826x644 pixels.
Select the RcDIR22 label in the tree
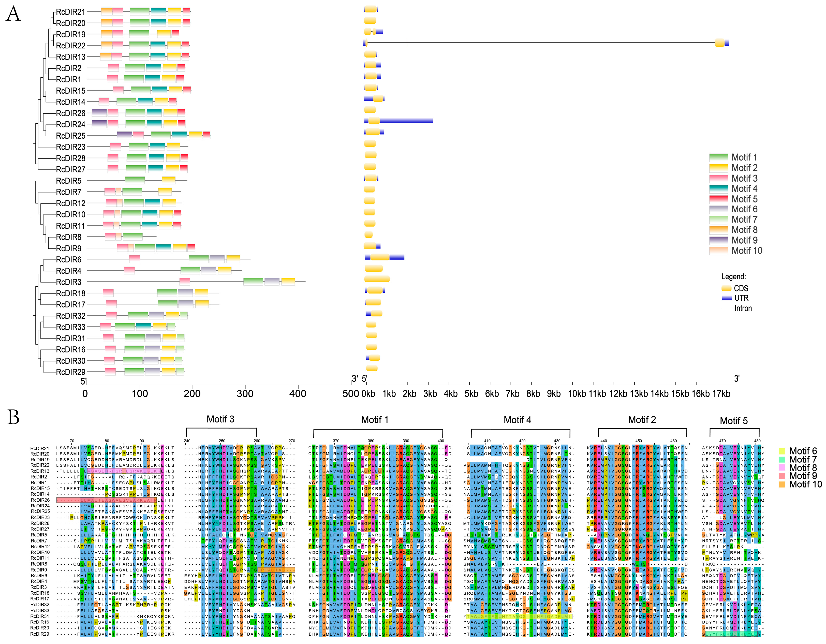(x=71, y=45)
